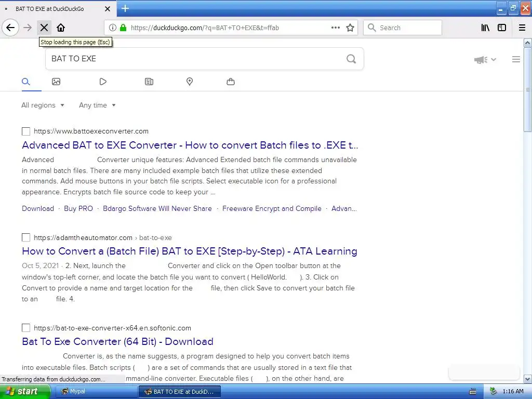
Task: Click the scrollbar up arrow
Action: pyautogui.click(x=528, y=43)
